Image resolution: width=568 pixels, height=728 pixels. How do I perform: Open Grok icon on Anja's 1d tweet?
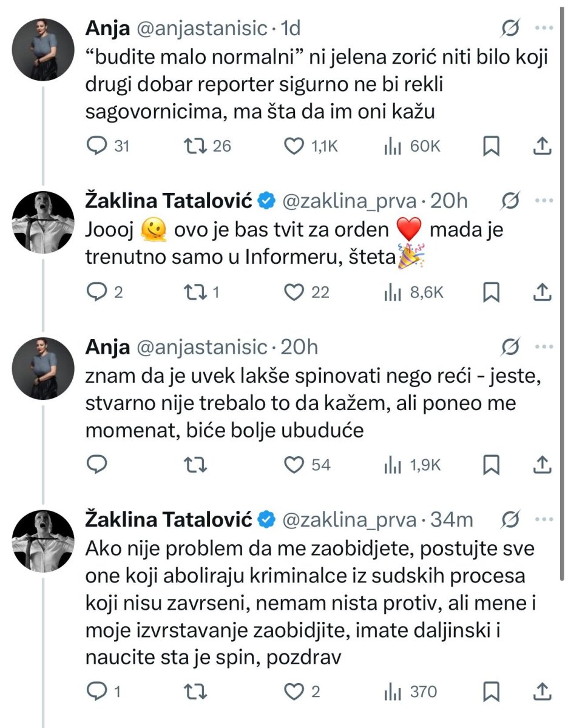pyautogui.click(x=512, y=28)
